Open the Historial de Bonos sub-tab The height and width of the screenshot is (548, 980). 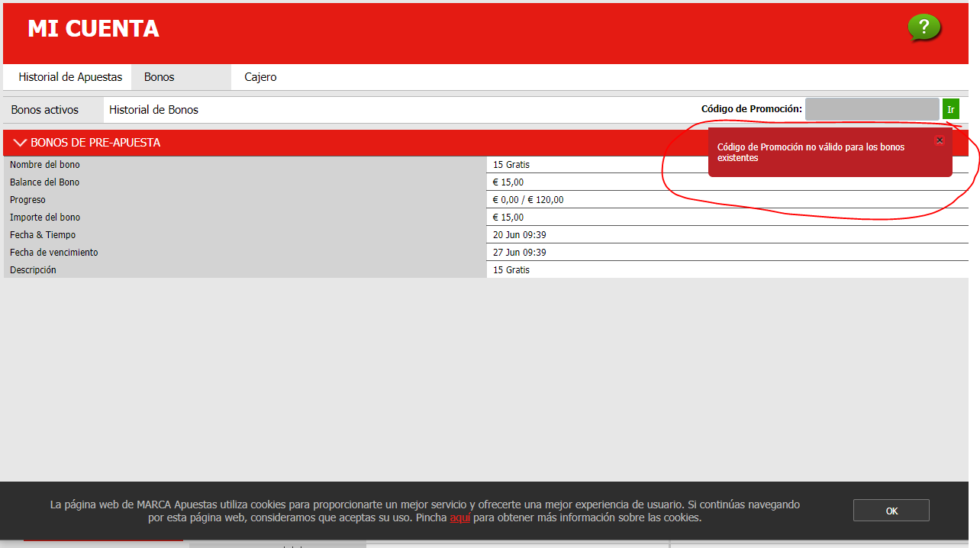(153, 110)
